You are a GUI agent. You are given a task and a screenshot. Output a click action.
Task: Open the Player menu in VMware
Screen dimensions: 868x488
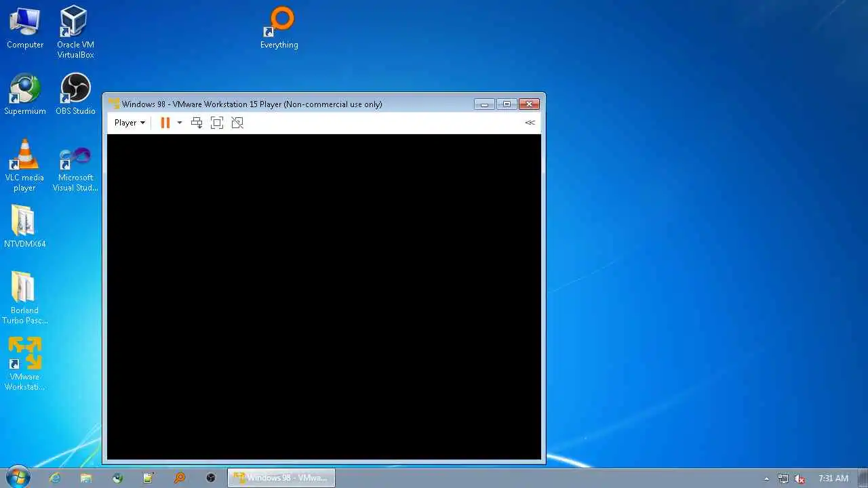click(130, 123)
